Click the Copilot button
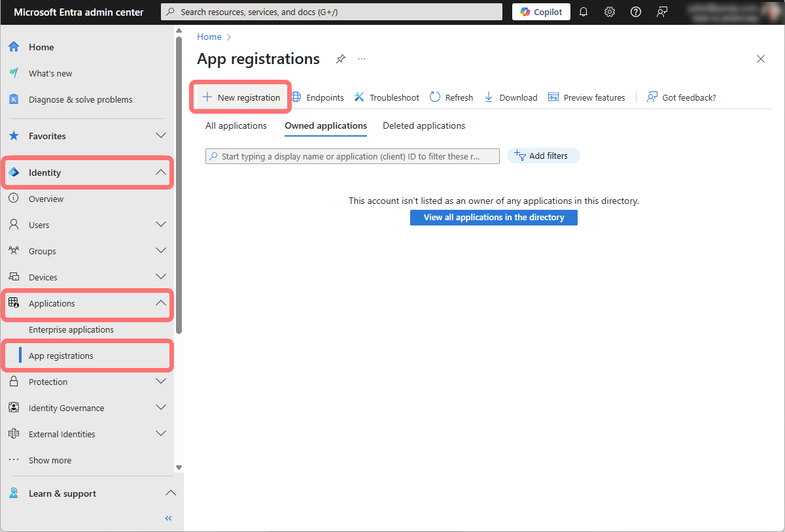The height and width of the screenshot is (532, 785). point(541,12)
